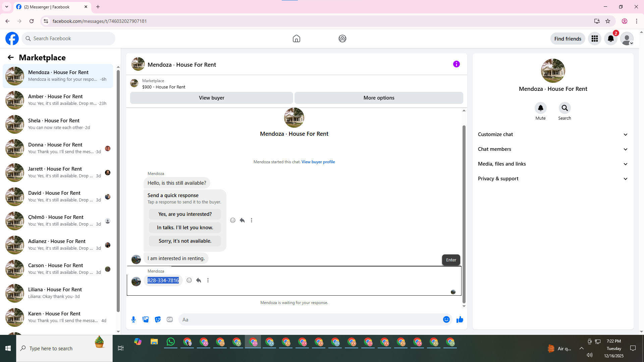Screen dimensions: 644x362
Task: Open File Explorer from the taskbar
Action: pos(154,342)
